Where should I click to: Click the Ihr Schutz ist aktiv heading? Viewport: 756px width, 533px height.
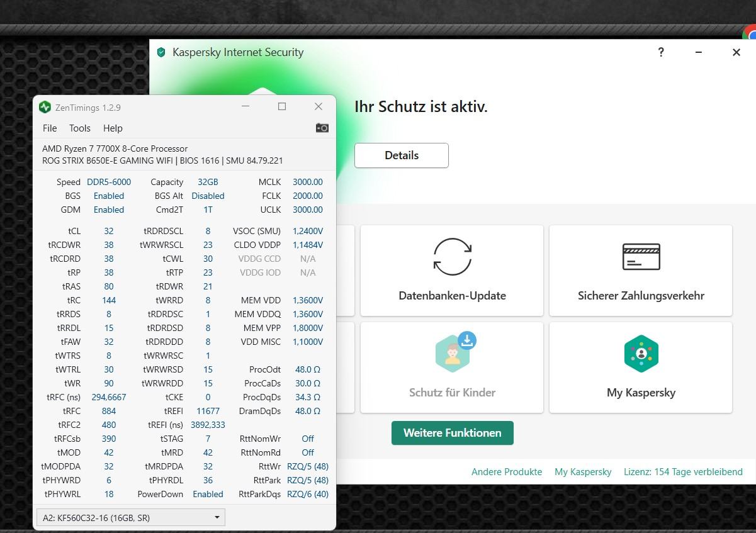(421, 106)
